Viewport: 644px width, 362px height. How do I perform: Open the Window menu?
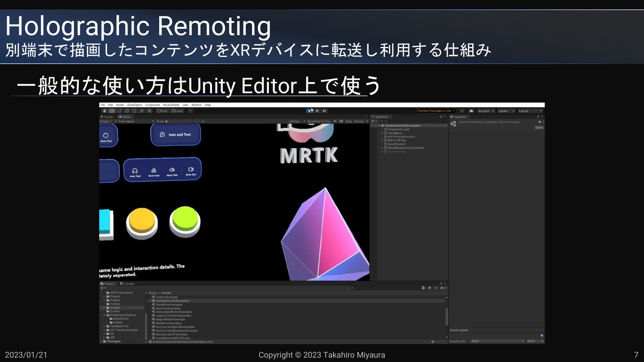[x=196, y=105]
